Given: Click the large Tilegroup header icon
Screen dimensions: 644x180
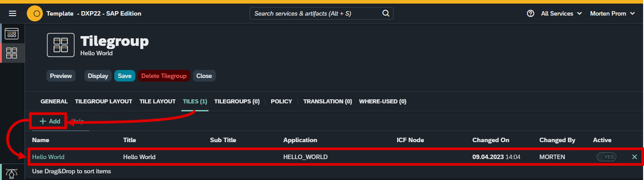Looking at the screenshot, I should coord(61,45).
